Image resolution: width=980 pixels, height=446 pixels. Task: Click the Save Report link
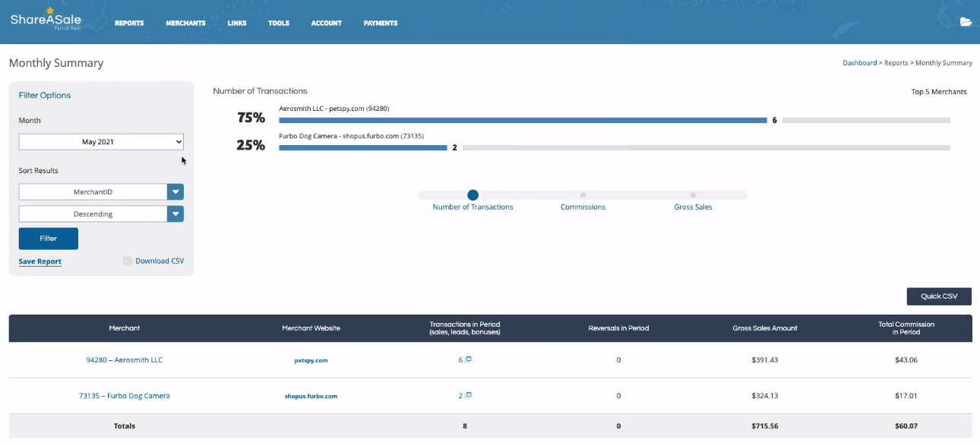pos(40,261)
